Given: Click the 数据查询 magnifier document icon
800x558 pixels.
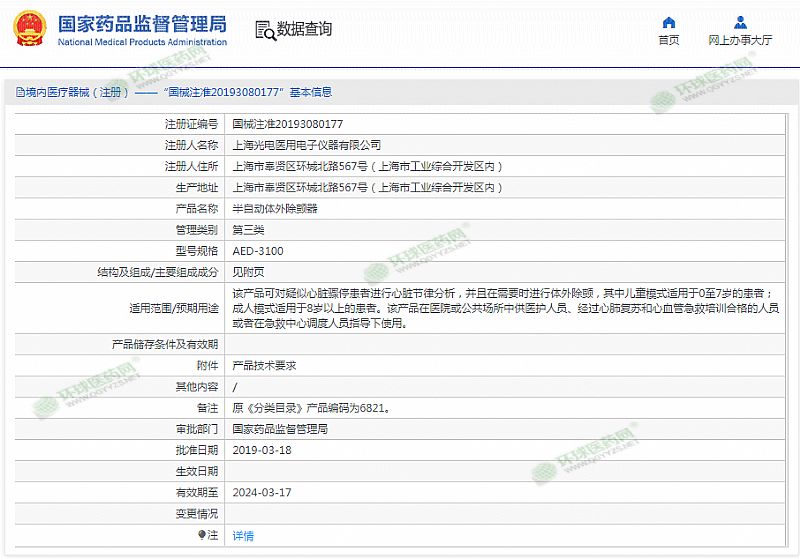Looking at the screenshot, I should (263, 29).
